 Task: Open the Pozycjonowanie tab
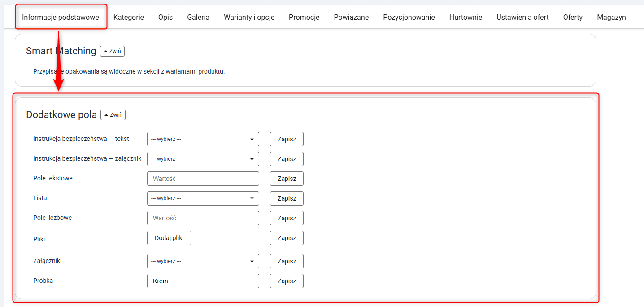409,18
